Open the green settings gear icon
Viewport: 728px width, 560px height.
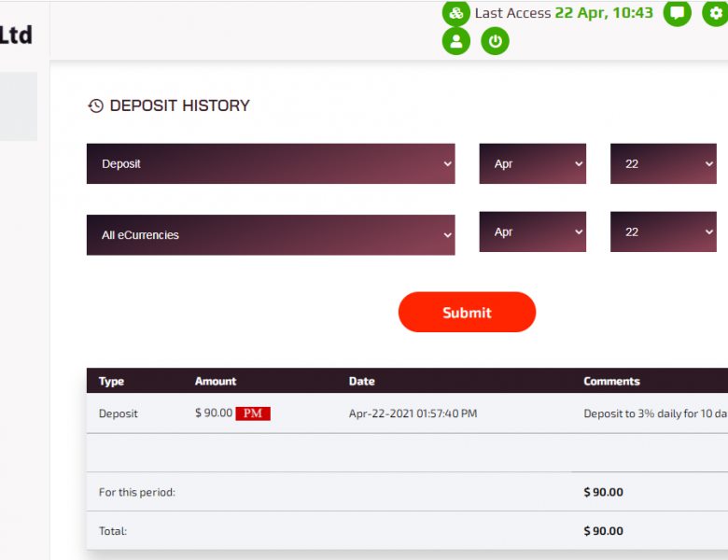pyautogui.click(x=716, y=13)
